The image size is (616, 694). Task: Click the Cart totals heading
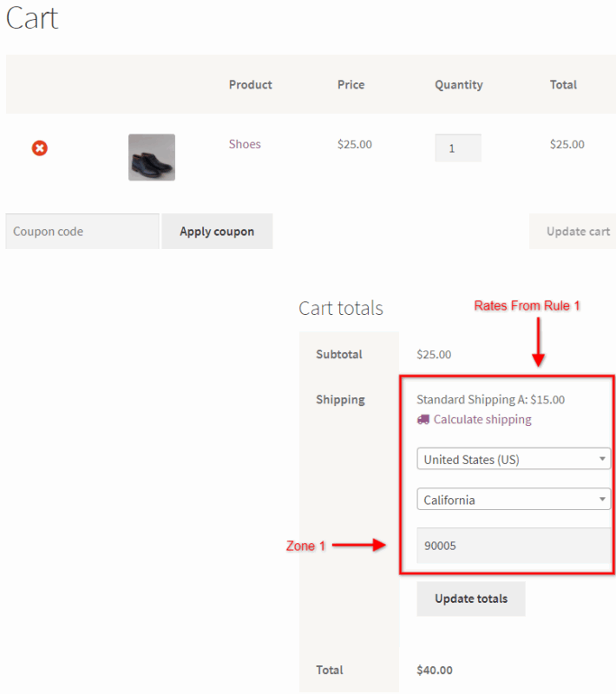click(341, 308)
